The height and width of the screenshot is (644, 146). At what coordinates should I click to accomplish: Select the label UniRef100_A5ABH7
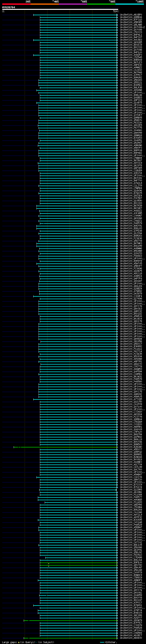131,474
